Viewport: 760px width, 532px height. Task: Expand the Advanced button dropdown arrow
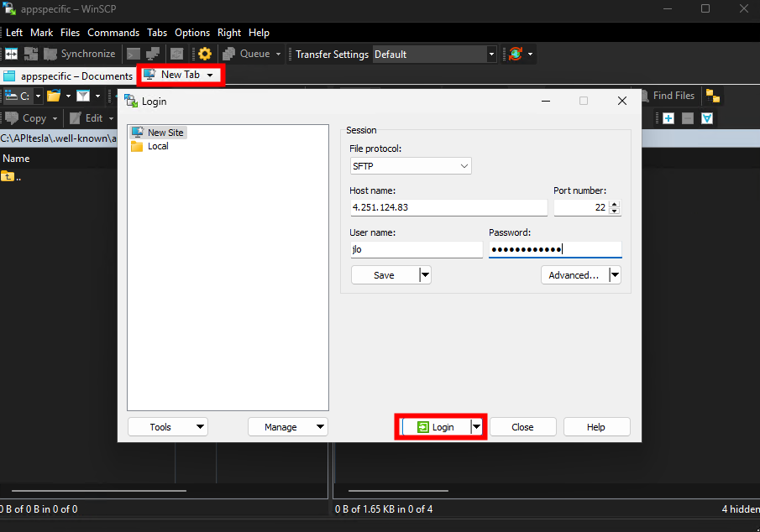point(615,275)
